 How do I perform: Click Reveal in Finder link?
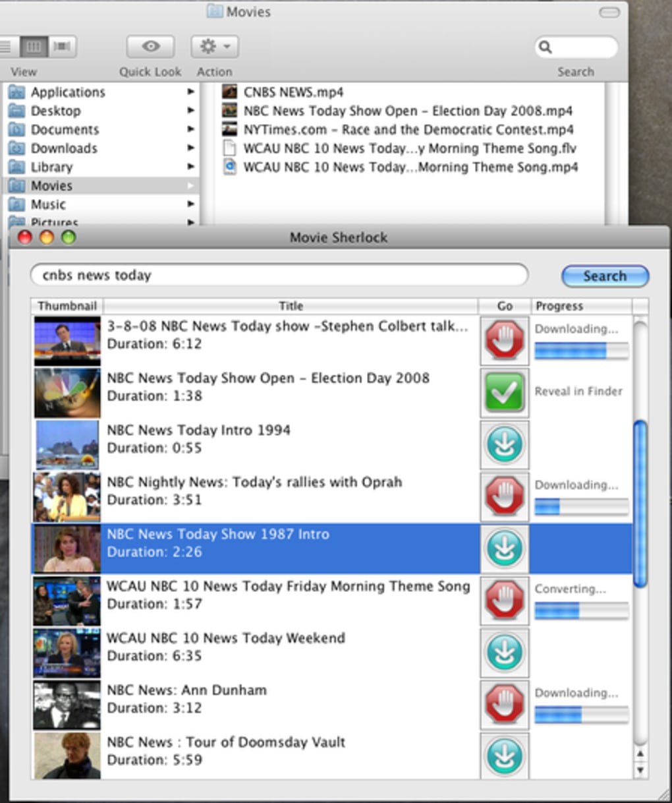pos(578,391)
